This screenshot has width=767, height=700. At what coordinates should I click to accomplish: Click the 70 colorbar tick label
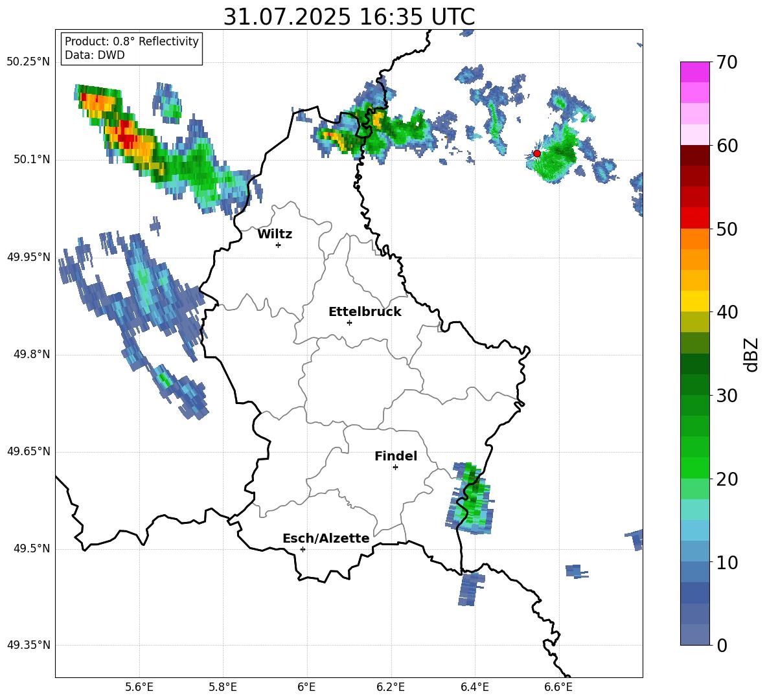[727, 62]
